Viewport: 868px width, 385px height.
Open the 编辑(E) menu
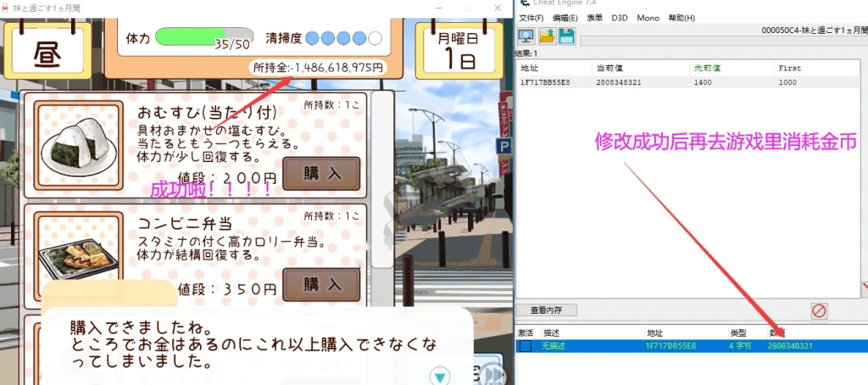coord(565,18)
